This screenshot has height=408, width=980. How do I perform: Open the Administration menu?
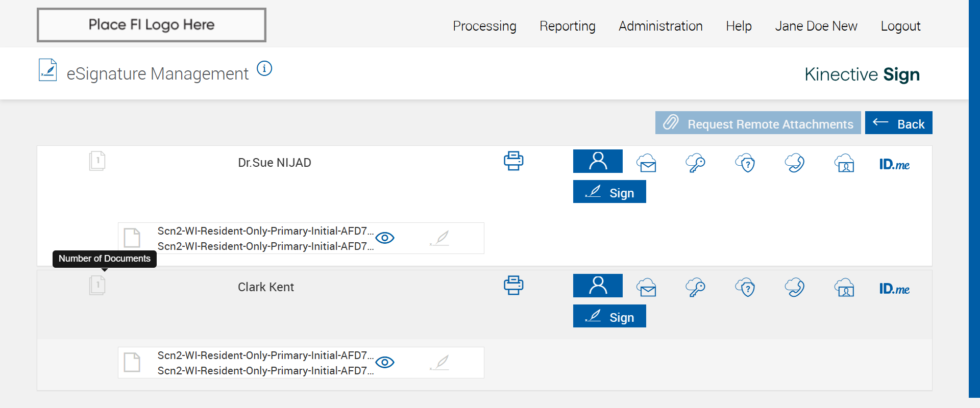click(x=660, y=26)
